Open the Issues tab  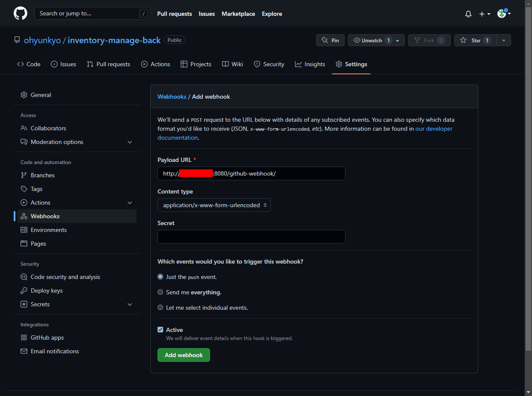(63, 64)
